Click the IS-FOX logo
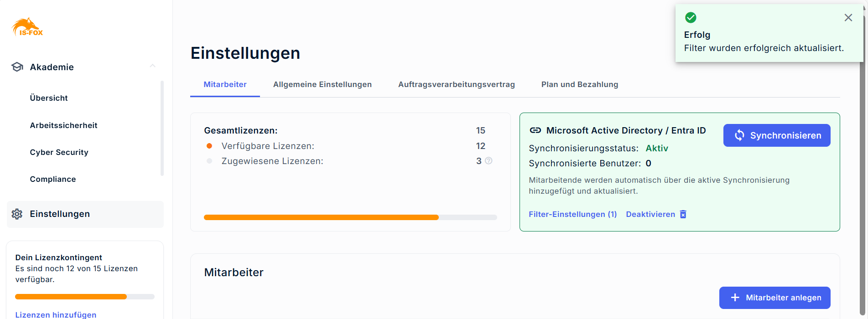This screenshot has width=868, height=319. [27, 27]
